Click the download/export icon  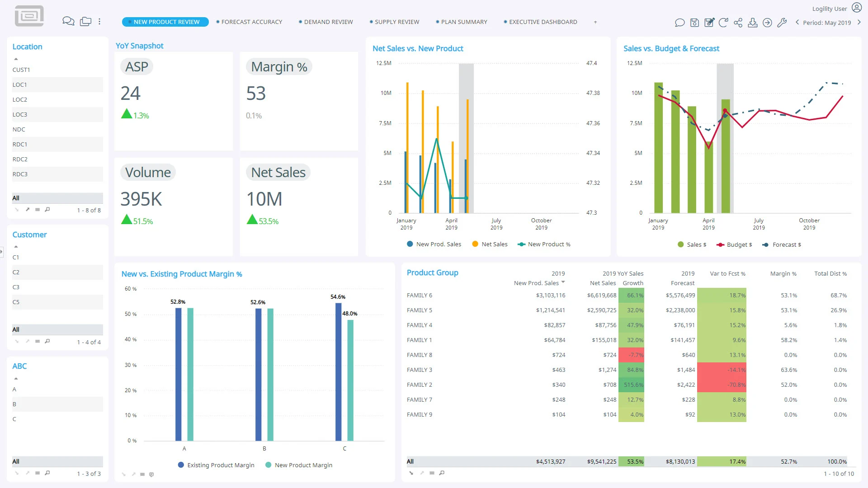pyautogui.click(x=752, y=23)
